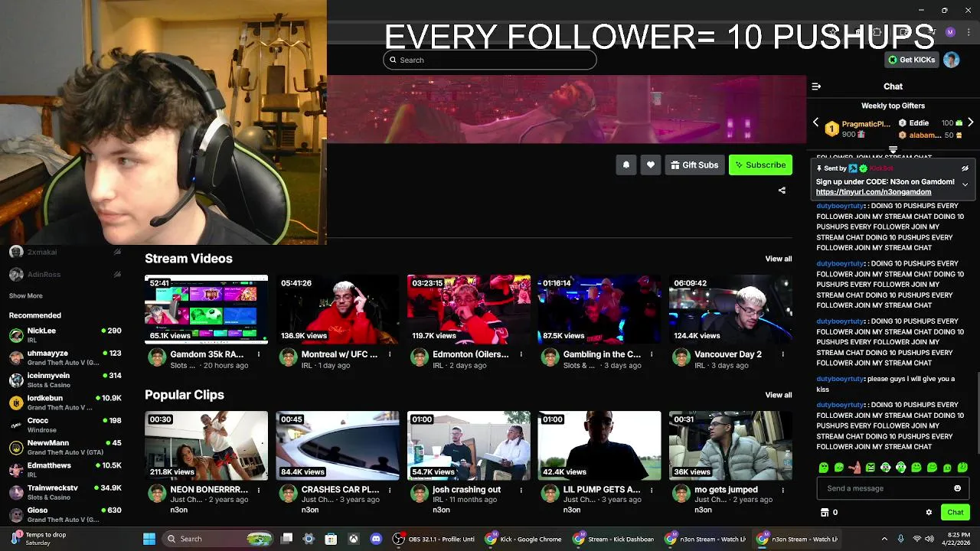Toggle visibility of AdinRoss channel
The image size is (980, 551).
pyautogui.click(x=117, y=274)
